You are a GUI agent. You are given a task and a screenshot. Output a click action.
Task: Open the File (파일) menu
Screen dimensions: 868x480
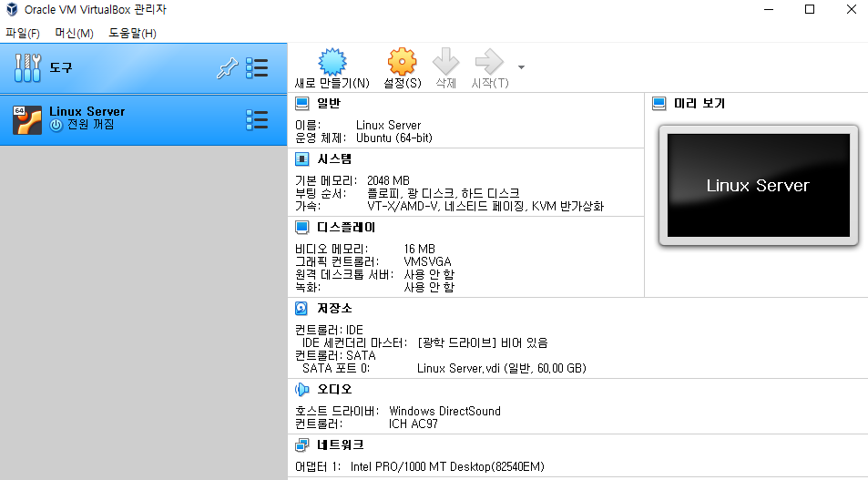coord(23,33)
